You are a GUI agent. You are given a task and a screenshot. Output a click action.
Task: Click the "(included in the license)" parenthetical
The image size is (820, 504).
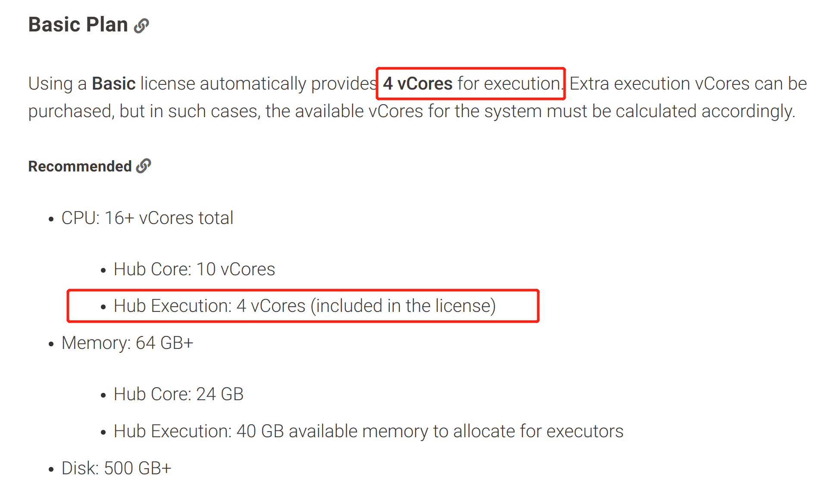point(403,306)
